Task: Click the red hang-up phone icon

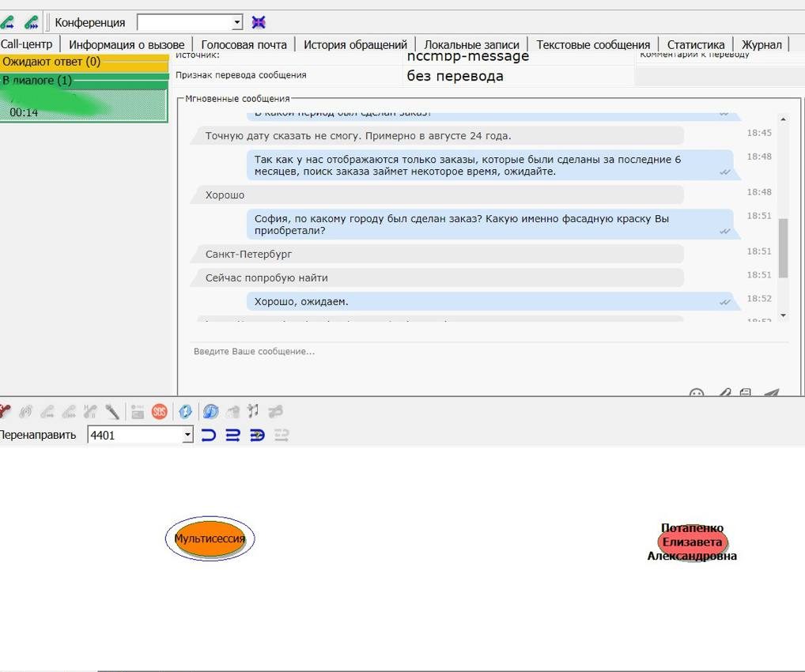Action: coord(5,411)
